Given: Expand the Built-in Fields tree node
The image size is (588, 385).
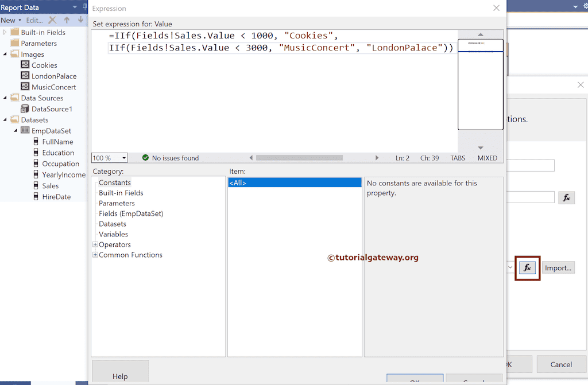Looking at the screenshot, I should [x=4, y=32].
